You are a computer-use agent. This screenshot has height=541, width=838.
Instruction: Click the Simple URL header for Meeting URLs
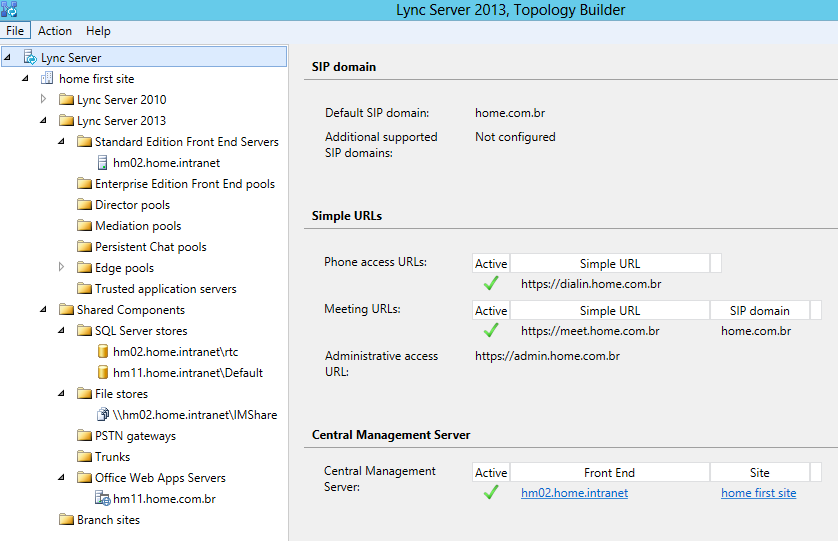pyautogui.click(x=610, y=311)
